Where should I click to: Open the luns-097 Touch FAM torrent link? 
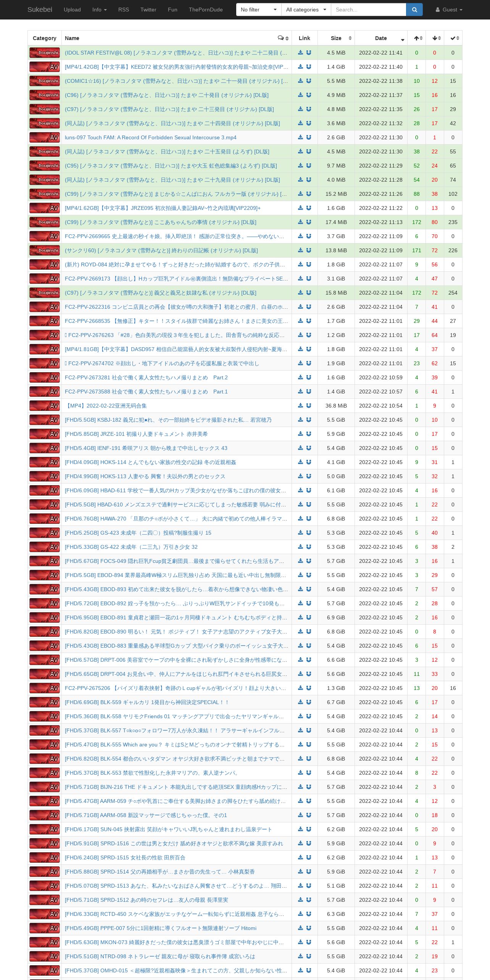[x=151, y=137]
